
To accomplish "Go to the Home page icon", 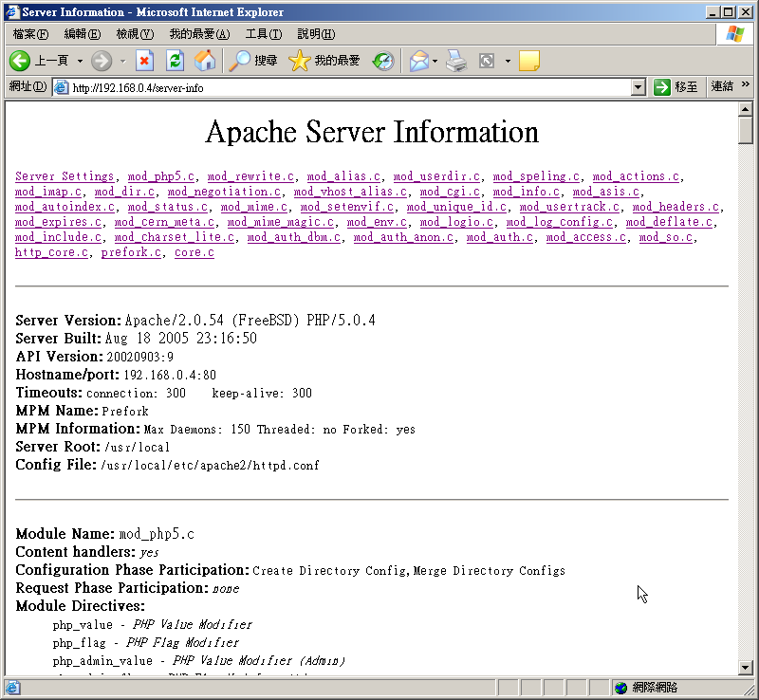I will [x=205, y=61].
